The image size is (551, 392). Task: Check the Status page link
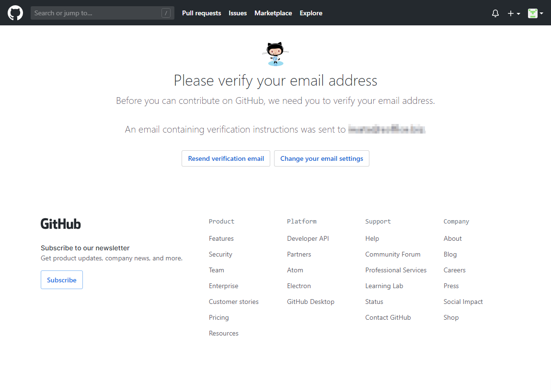coord(374,302)
